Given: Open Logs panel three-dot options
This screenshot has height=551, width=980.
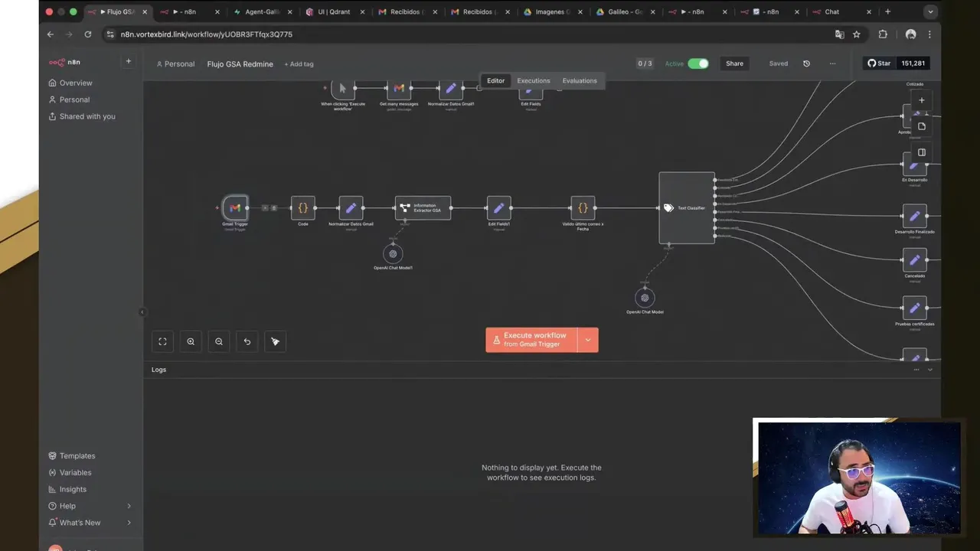Looking at the screenshot, I should [916, 370].
